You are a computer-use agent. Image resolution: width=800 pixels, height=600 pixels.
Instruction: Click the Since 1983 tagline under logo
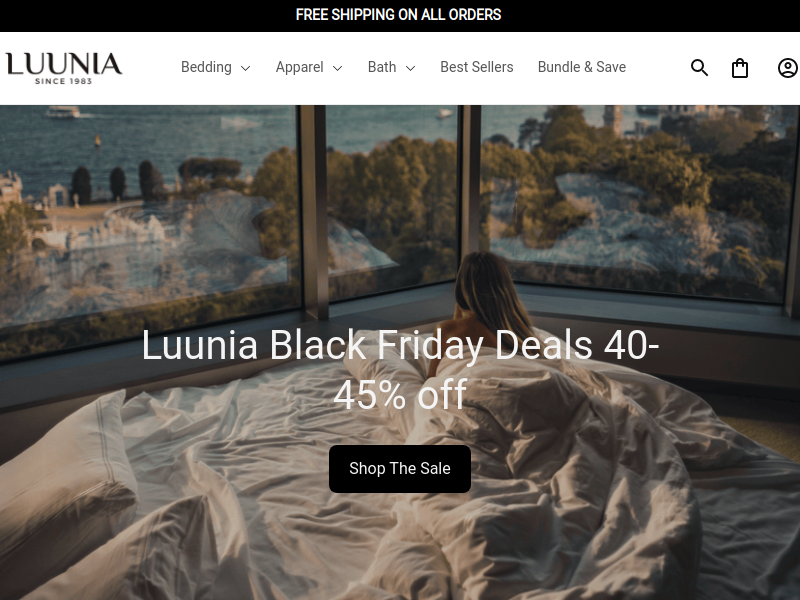(63, 81)
